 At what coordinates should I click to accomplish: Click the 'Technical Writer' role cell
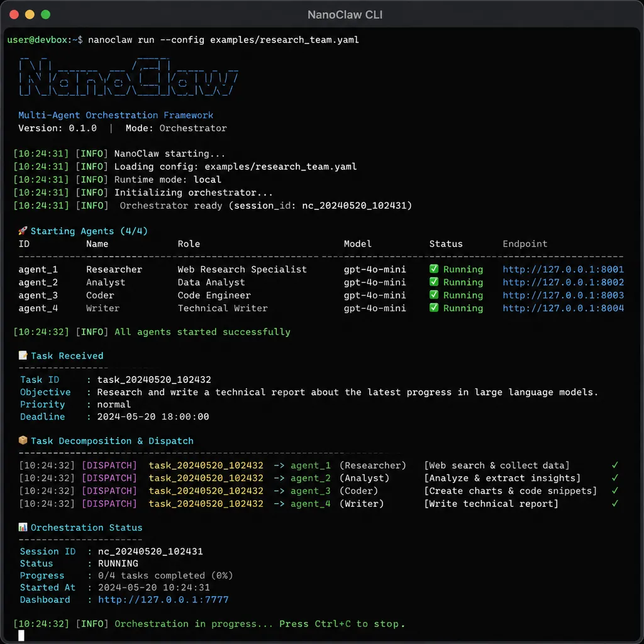click(x=223, y=308)
